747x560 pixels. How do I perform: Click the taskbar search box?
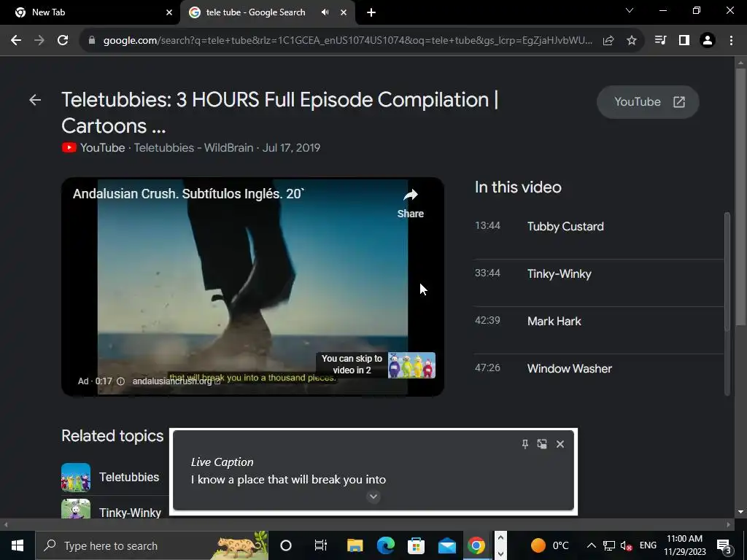coord(152,545)
